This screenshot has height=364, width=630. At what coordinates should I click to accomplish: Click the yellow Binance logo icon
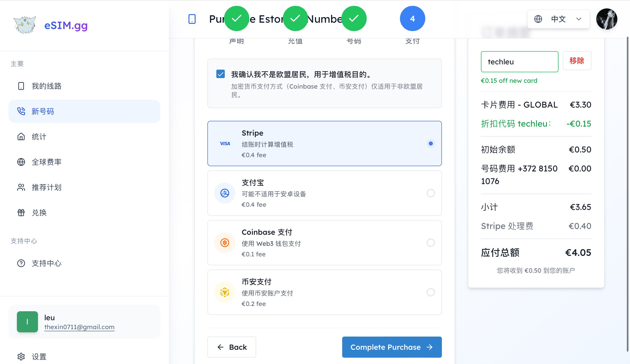[x=225, y=292]
